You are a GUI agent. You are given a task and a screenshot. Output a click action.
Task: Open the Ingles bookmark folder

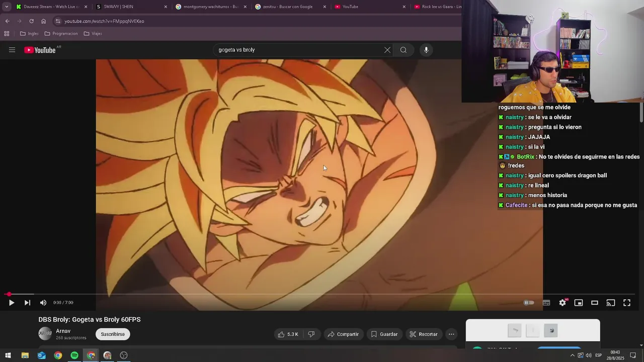tap(29, 34)
